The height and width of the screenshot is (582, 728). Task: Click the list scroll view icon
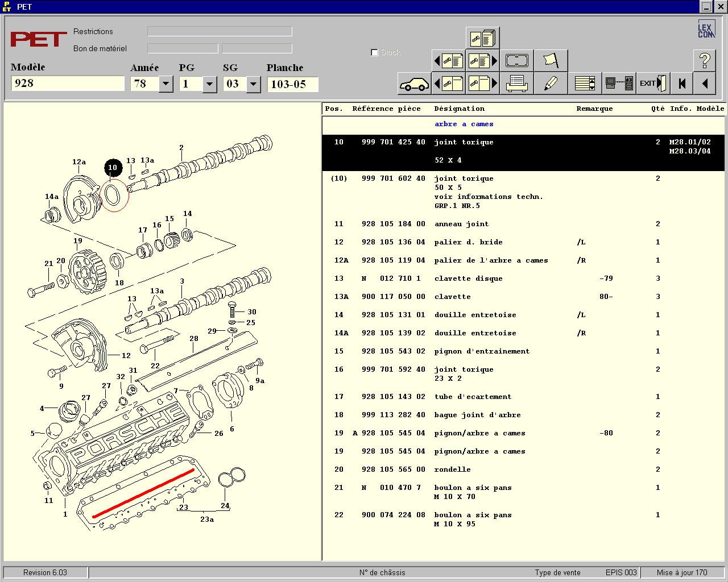(x=585, y=84)
